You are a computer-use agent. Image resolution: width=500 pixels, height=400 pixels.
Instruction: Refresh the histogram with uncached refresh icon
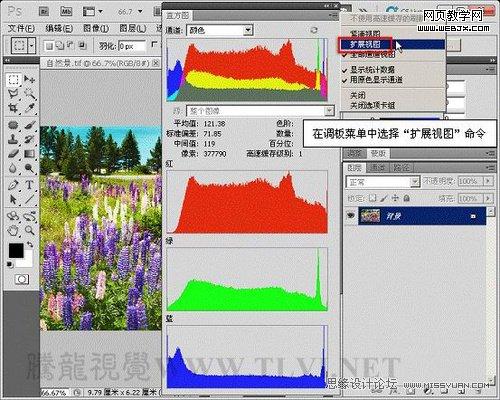(314, 30)
